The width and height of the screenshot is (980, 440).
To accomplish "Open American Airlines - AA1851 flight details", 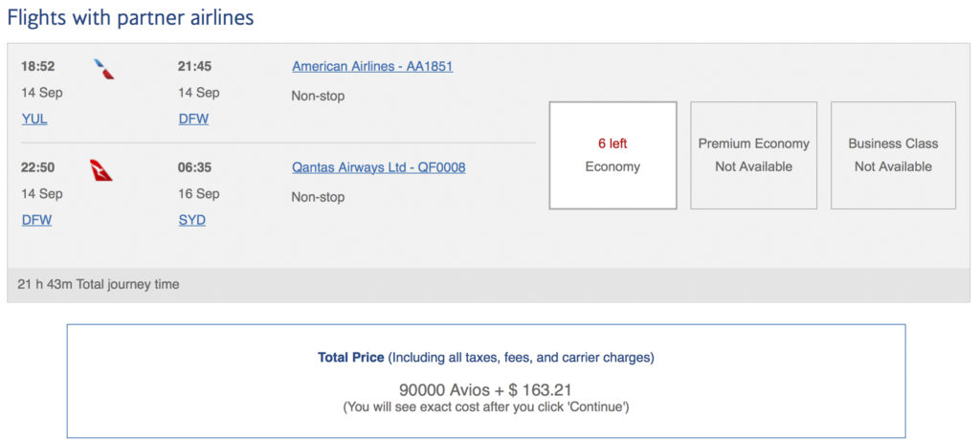I will coord(372,67).
